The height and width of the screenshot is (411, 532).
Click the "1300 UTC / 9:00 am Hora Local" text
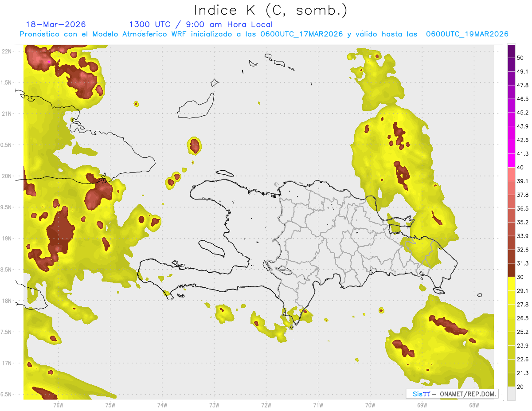[201, 24]
